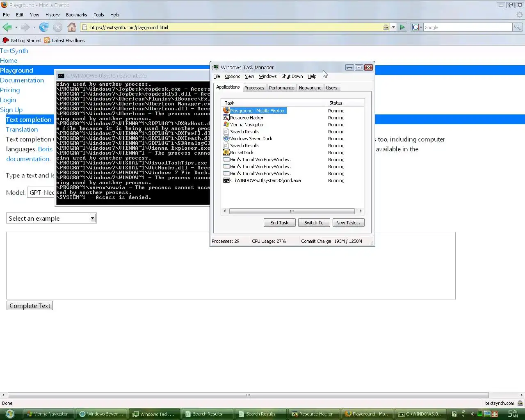Viewport: 525px width, 420px height.
Task: Open the Sign Up link
Action: tap(11, 110)
